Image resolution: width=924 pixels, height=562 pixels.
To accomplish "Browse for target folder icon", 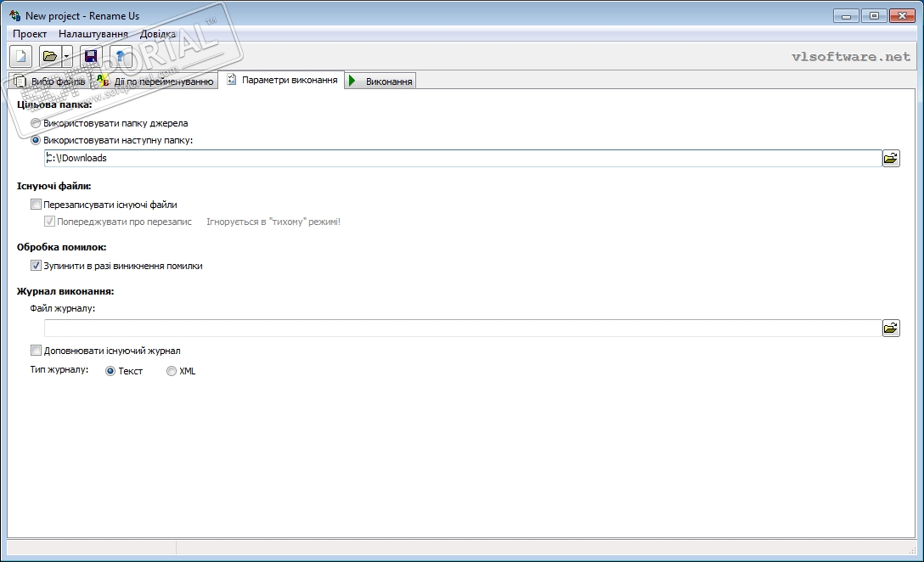I will point(891,158).
